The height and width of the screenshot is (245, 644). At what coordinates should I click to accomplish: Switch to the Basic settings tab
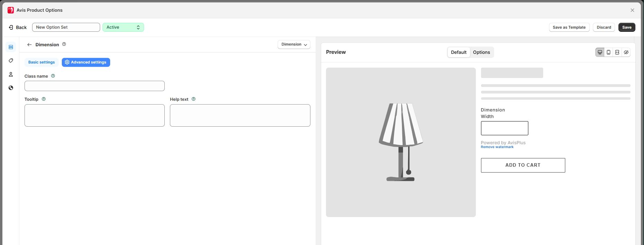(x=41, y=62)
